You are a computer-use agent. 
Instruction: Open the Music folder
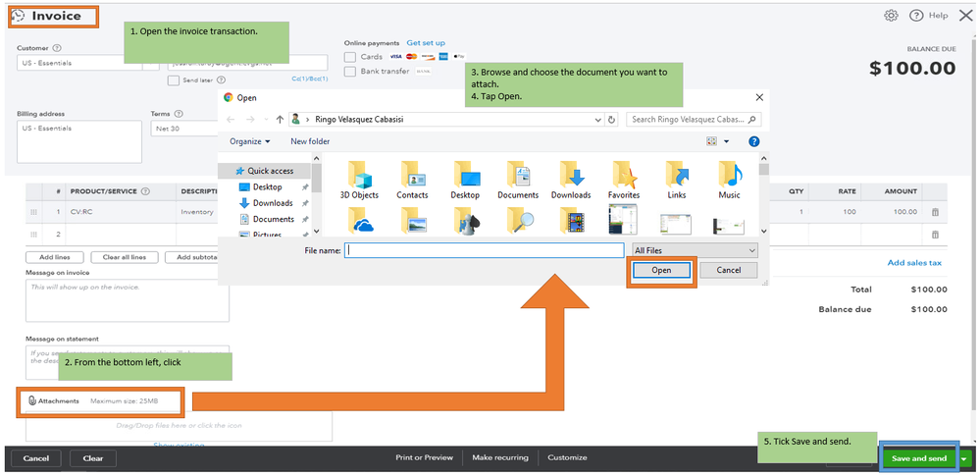pos(729,181)
